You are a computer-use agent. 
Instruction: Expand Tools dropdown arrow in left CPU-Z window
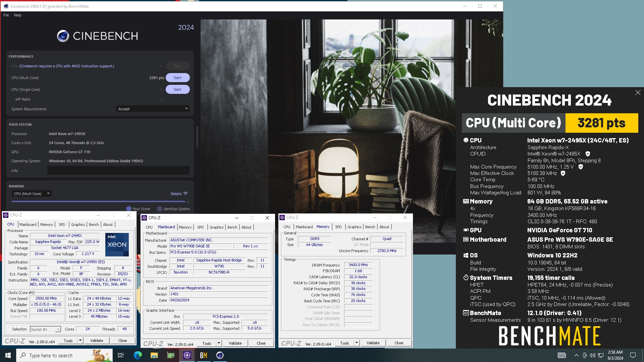click(80, 341)
